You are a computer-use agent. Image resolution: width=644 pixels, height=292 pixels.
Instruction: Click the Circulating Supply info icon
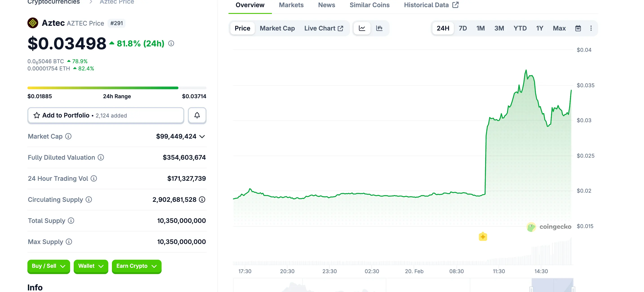tap(89, 200)
